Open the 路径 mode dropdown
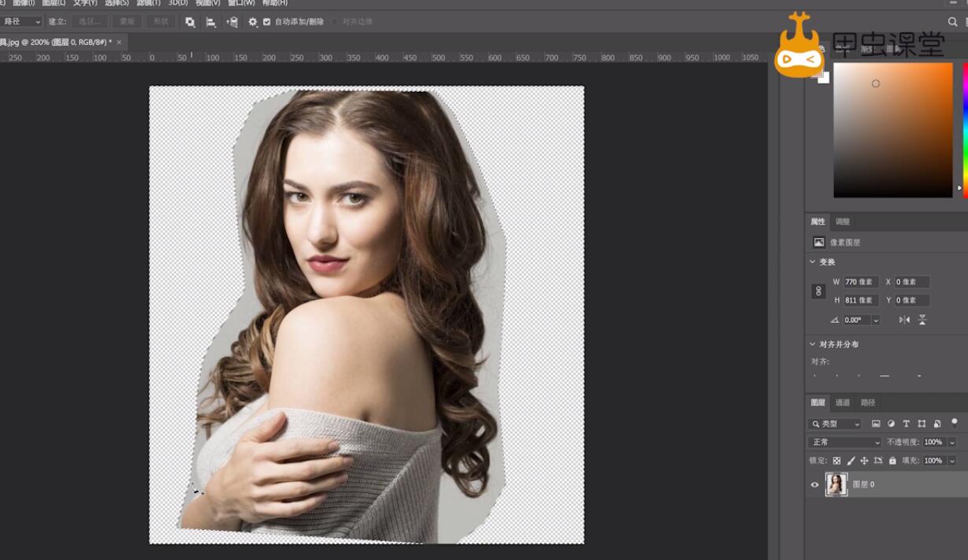This screenshot has height=560, width=968. [x=21, y=22]
